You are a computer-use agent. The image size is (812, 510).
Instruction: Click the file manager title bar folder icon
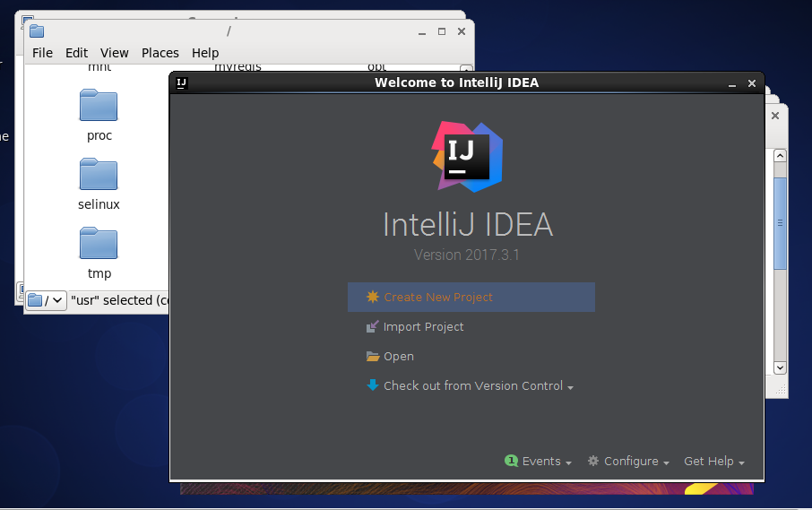point(37,31)
